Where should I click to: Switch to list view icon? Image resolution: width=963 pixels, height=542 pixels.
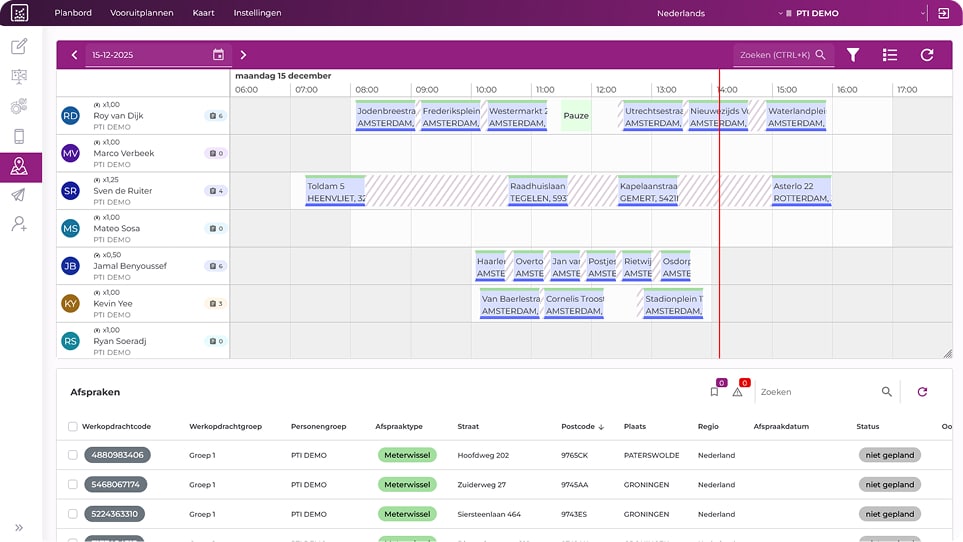[889, 55]
